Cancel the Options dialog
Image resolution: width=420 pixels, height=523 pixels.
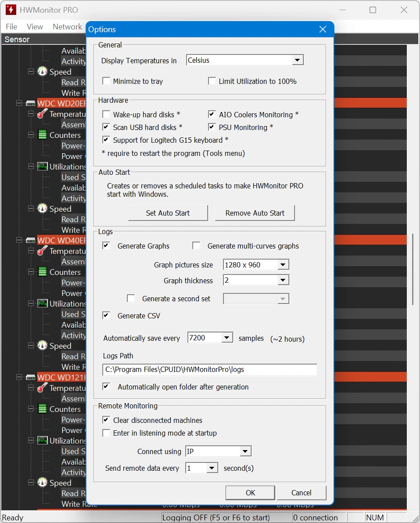tap(302, 493)
